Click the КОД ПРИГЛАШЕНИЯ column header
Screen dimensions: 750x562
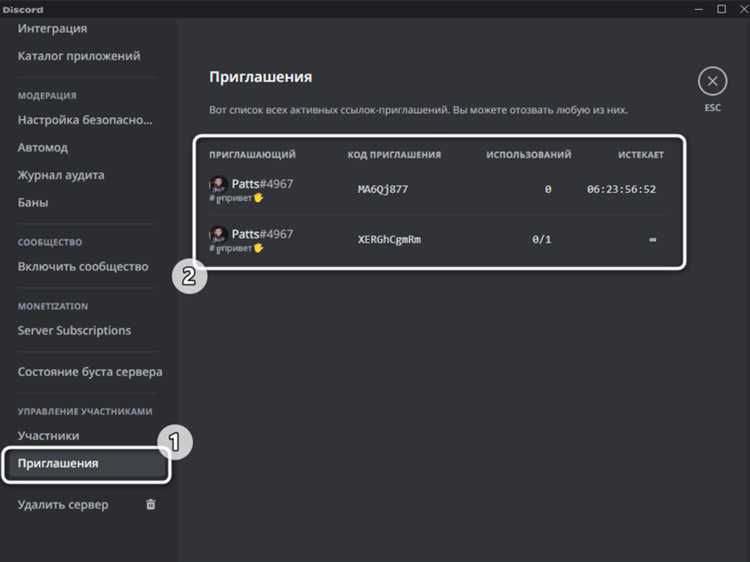click(x=394, y=154)
